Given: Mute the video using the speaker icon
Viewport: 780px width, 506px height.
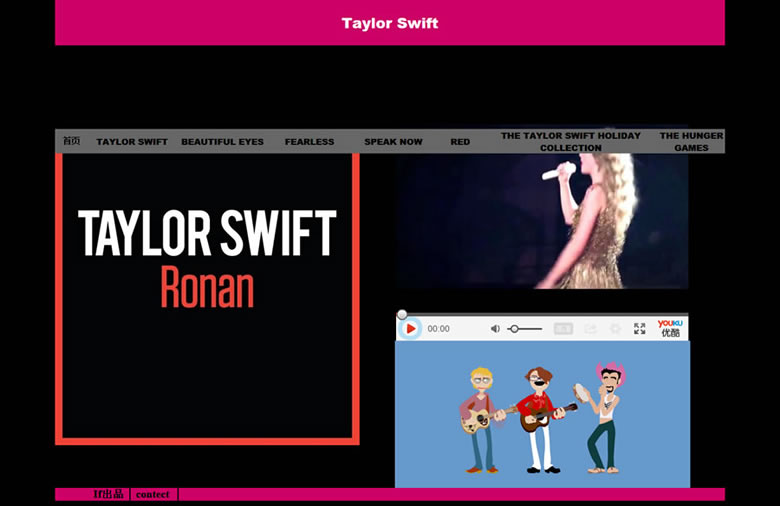Looking at the screenshot, I should coord(495,329).
